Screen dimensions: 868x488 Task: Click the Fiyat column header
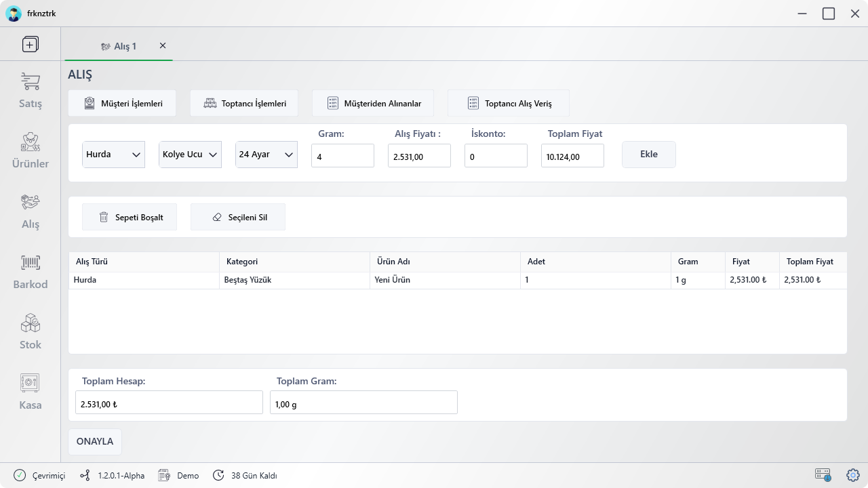(x=752, y=262)
